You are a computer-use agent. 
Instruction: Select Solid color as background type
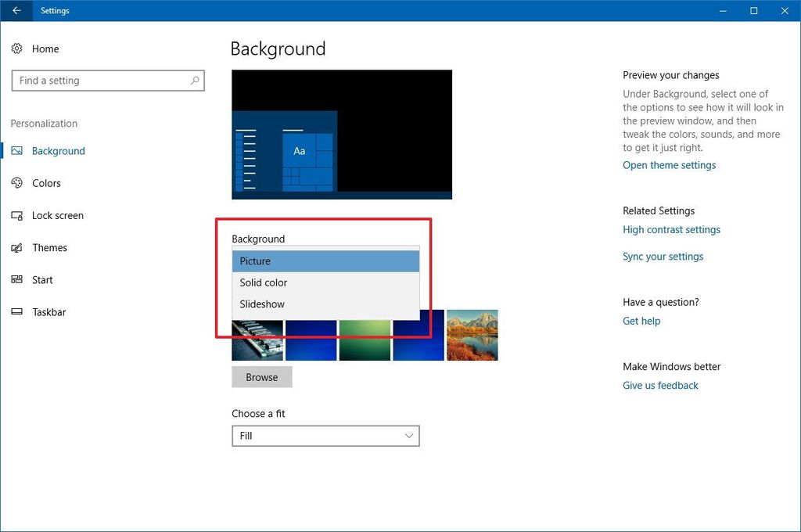[262, 282]
